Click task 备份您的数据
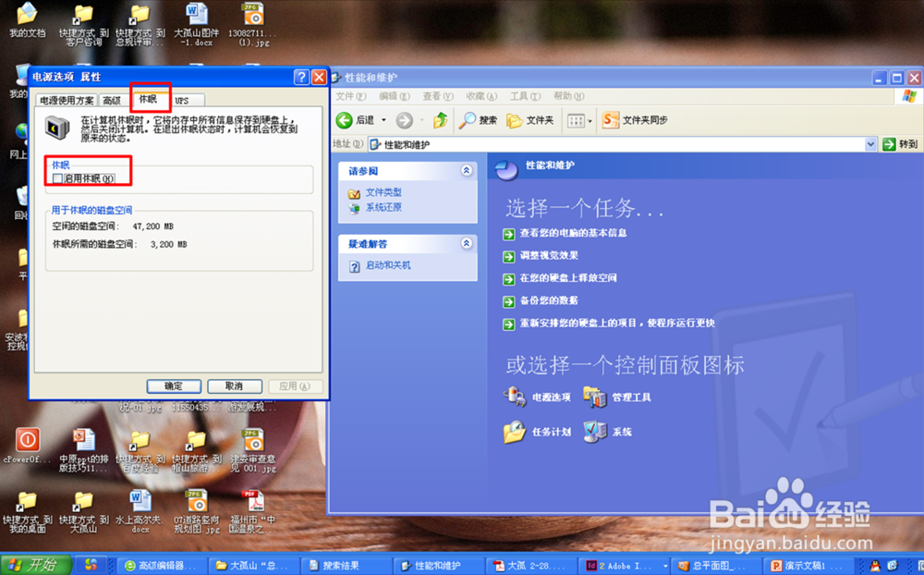Viewport: 924px width, 575px height. point(549,300)
